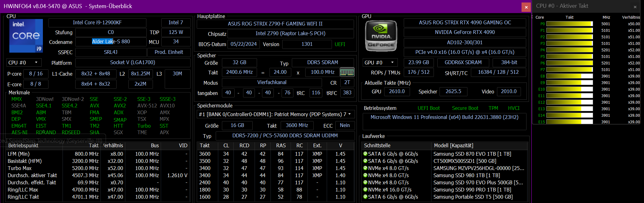
Task: Click the 1600 memory timing row
Action: [x=276, y=197]
